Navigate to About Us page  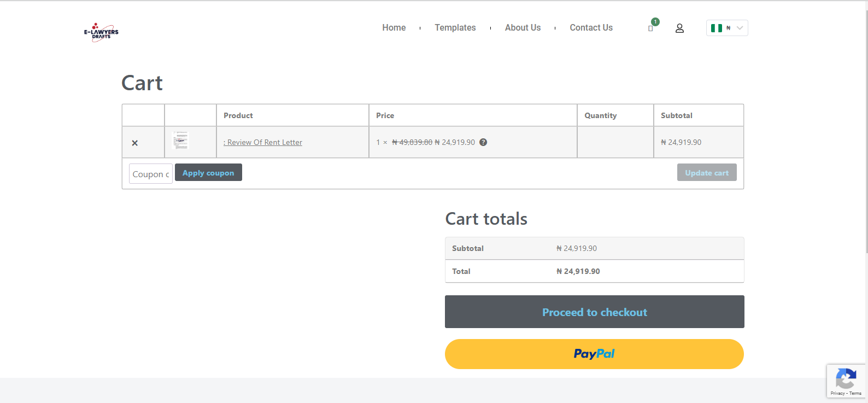(523, 28)
